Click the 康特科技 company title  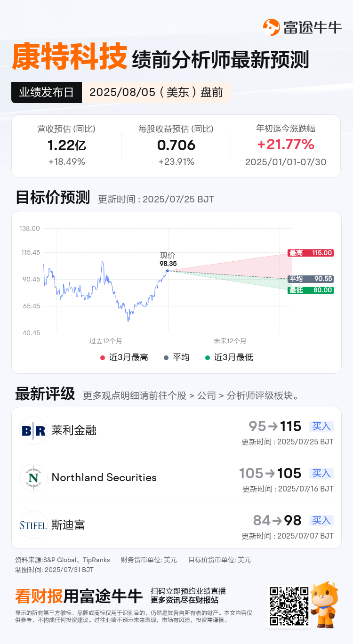(x=69, y=56)
